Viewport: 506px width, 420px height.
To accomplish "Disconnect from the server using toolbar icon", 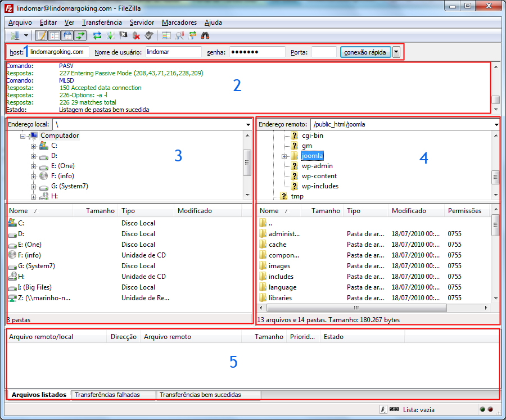I will (x=136, y=35).
